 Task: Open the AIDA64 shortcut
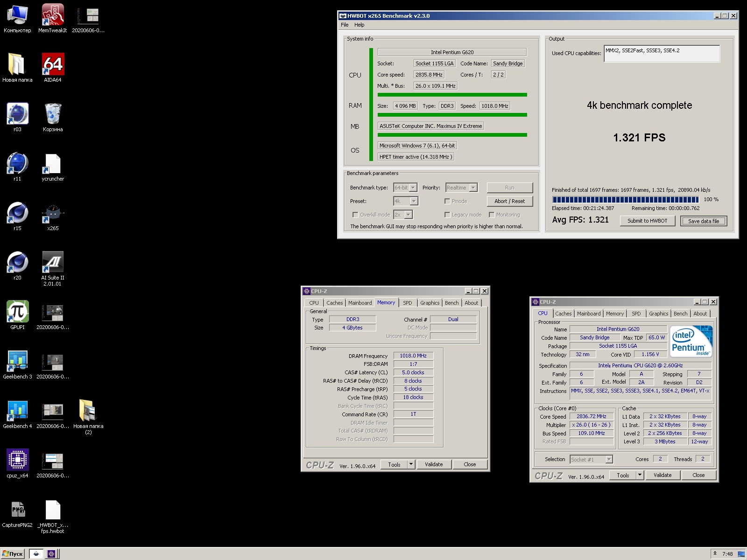tap(53, 68)
